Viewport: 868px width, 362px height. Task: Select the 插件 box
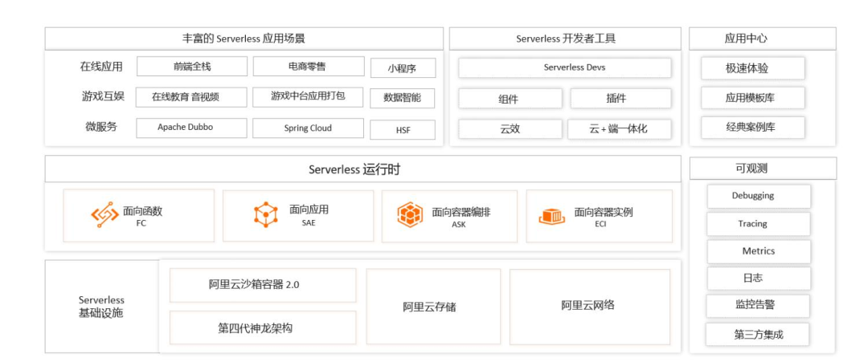coord(620,99)
